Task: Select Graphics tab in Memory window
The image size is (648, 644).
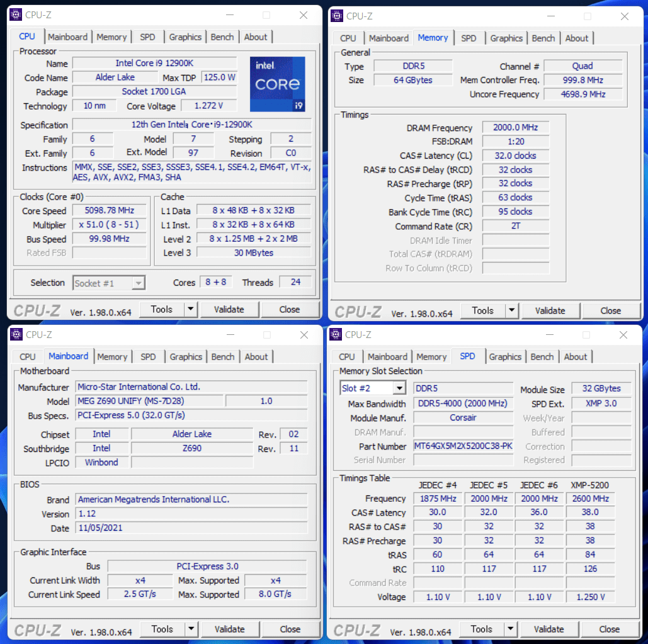Action: [506, 38]
